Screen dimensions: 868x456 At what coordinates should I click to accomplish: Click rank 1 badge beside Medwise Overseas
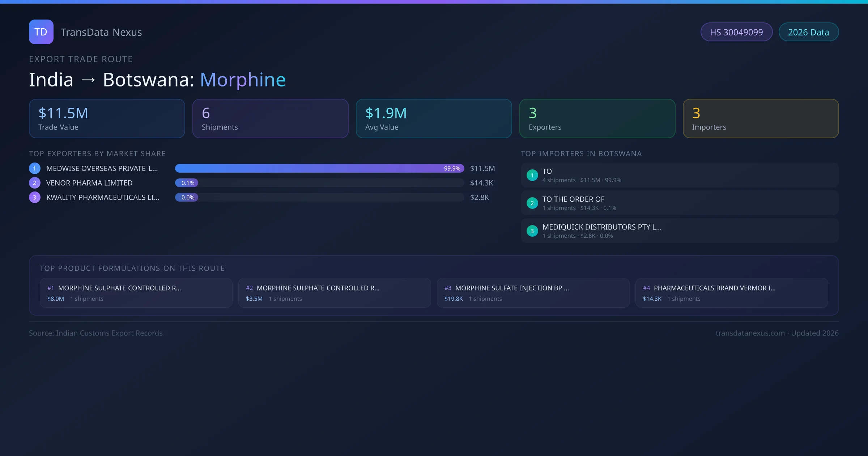coord(35,168)
